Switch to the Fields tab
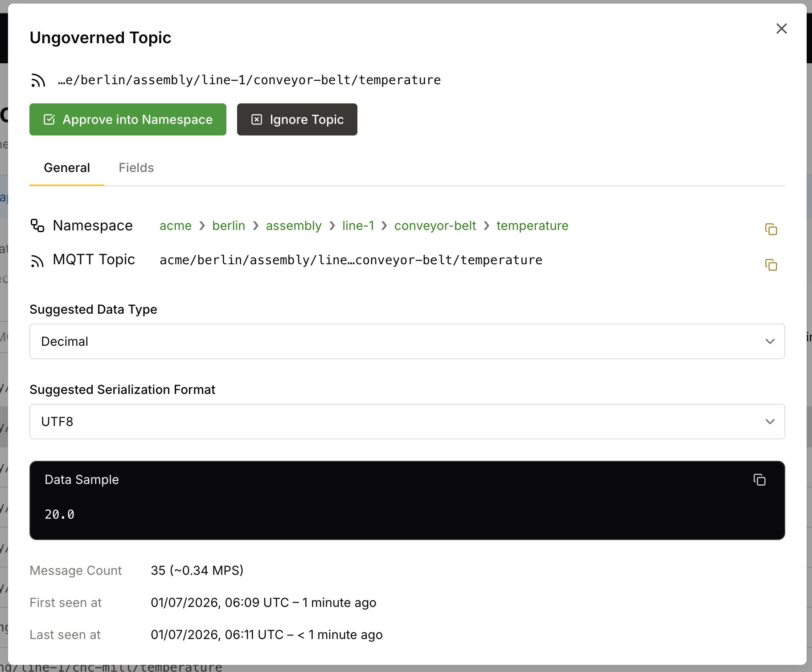 [x=136, y=168]
